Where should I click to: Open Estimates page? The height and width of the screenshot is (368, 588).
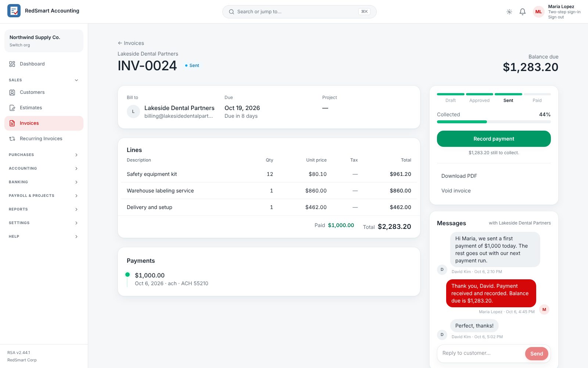pos(44,108)
